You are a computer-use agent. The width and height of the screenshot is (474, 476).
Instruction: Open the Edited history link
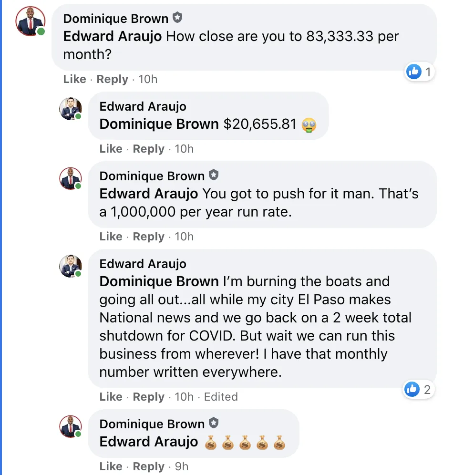pyautogui.click(x=221, y=397)
